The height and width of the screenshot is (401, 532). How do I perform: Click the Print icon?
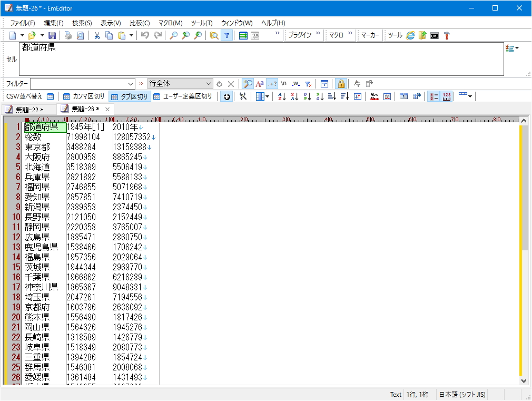68,35
